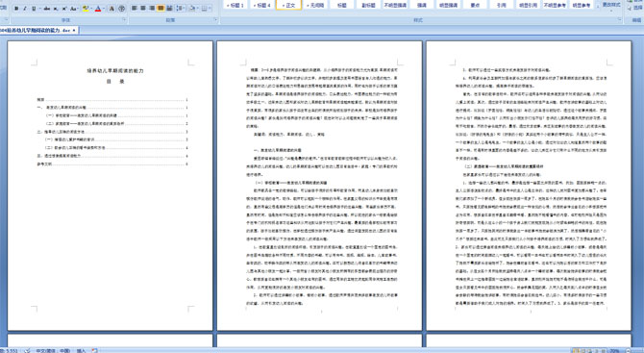Apply red font color button
This screenshot has width=644, height=353.
coord(98,9)
